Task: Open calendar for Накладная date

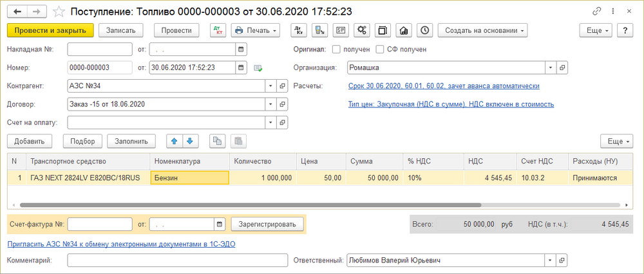Action: [241, 50]
